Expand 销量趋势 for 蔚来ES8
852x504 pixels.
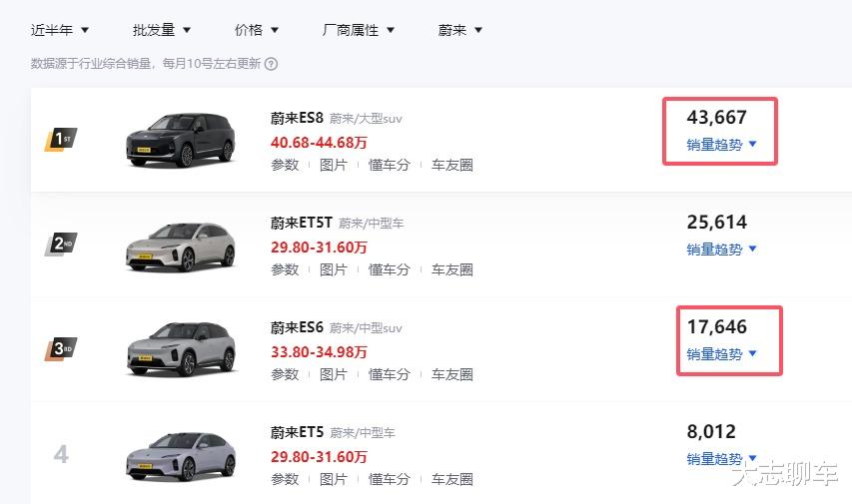pos(722,144)
